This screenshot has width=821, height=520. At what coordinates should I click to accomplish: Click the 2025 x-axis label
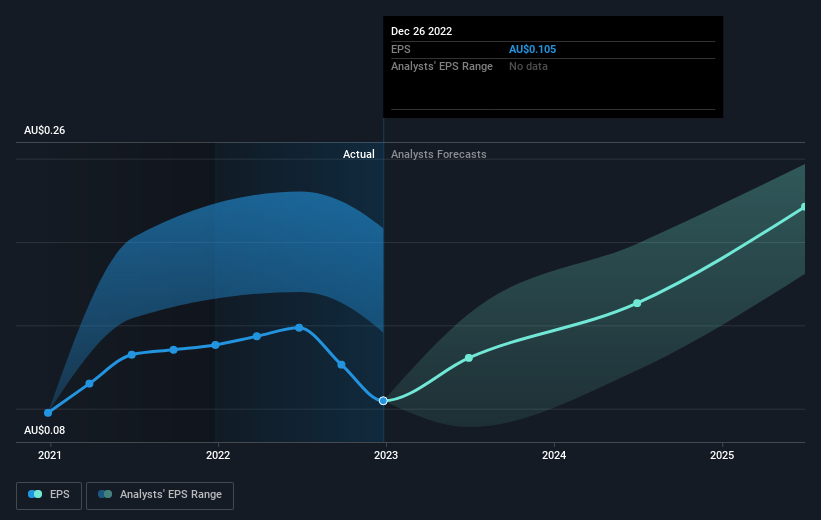[722, 455]
